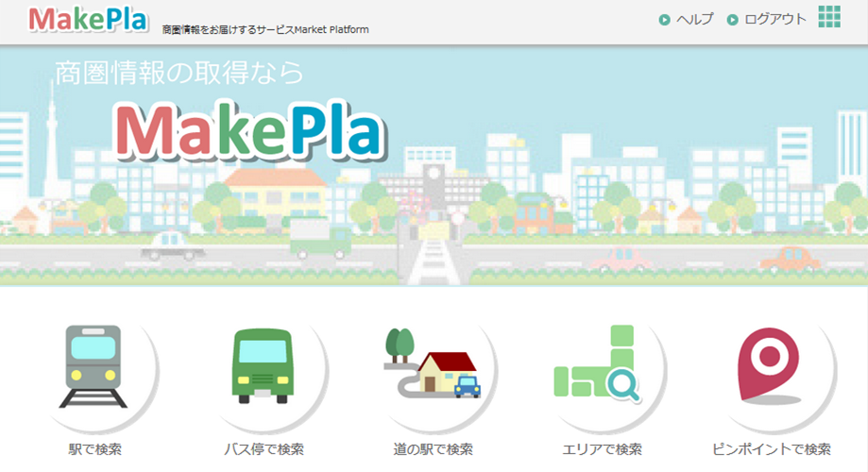The height and width of the screenshot is (472, 868).
Task: Choose the バス停で検索 label
Action: pyautogui.click(x=264, y=449)
